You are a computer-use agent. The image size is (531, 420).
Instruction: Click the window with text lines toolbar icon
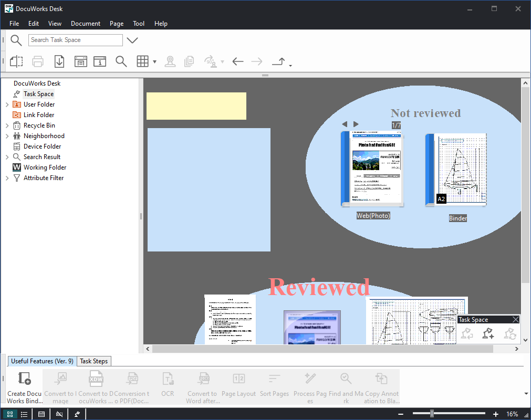(80, 61)
